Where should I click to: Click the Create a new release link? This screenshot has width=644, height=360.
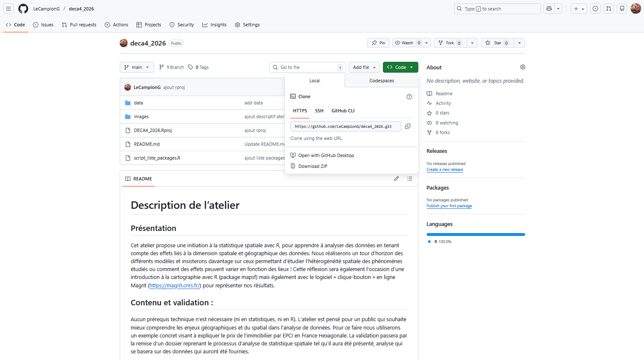coord(445,170)
